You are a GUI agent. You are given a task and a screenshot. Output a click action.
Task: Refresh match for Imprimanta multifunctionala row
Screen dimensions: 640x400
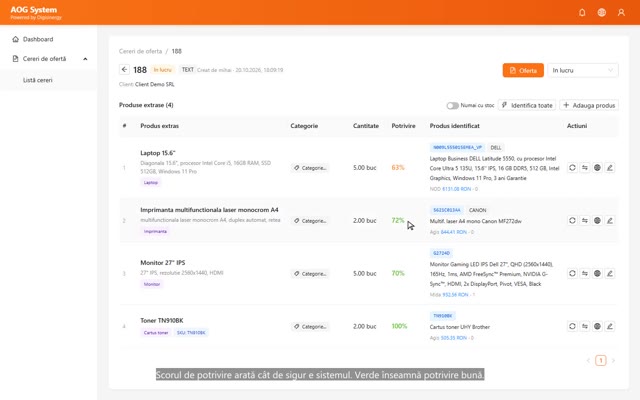(x=572, y=220)
